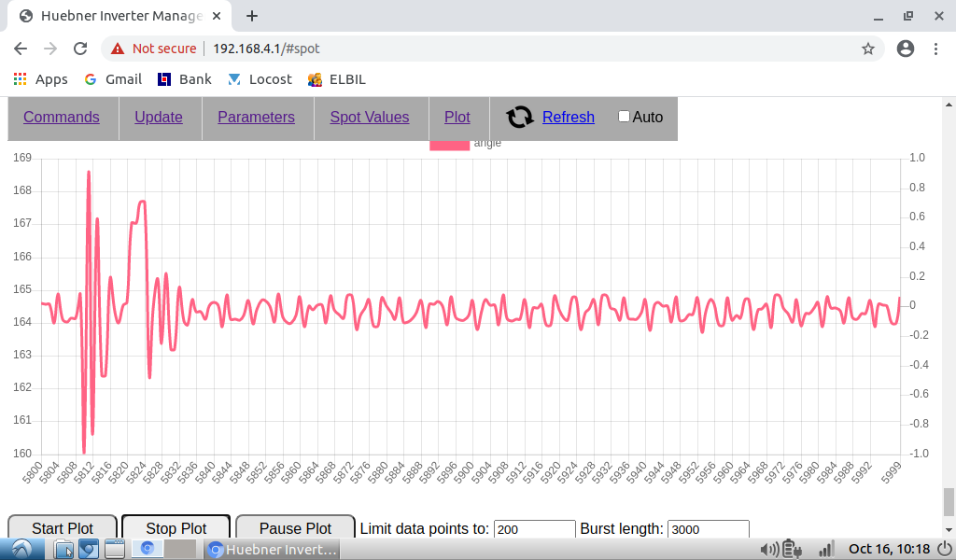Click the Burst length input field

[708, 529]
